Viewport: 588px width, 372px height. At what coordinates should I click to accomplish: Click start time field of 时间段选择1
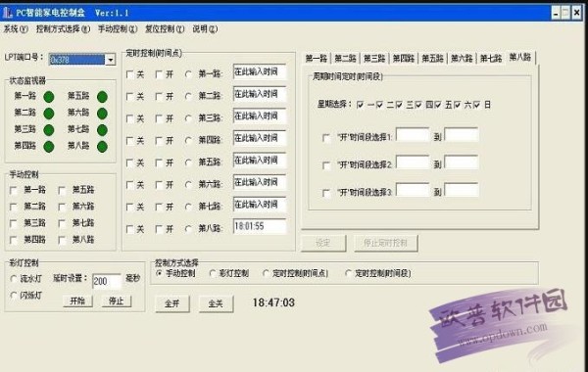pyautogui.click(x=413, y=135)
